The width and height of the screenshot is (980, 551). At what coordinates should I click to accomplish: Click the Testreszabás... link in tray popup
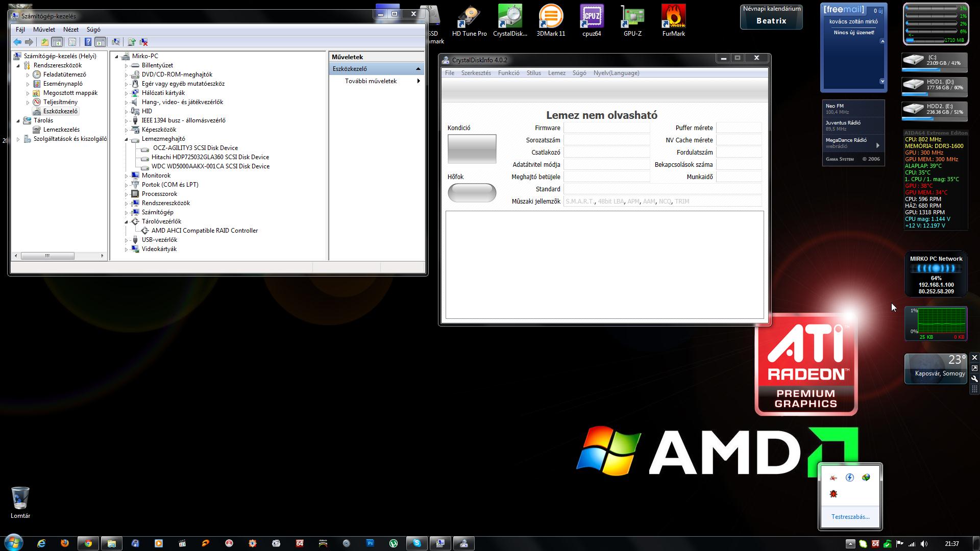tap(850, 517)
